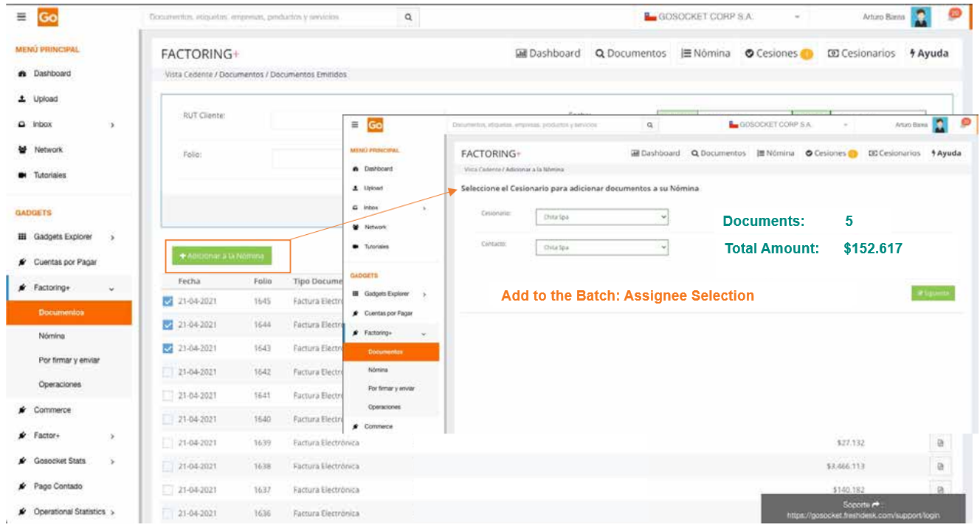The image size is (980, 531).
Task: Open the Ayuda tab in the background FACTORING+ header
Action: point(929,54)
